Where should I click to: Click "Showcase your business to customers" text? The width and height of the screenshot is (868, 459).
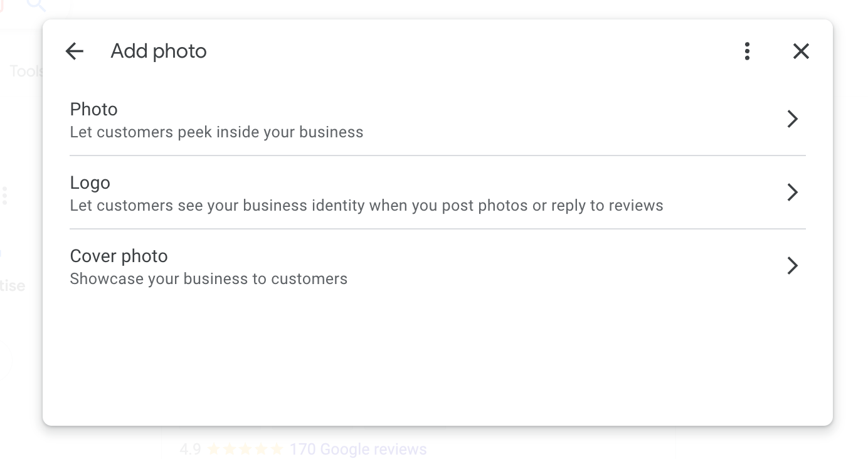coord(208,279)
